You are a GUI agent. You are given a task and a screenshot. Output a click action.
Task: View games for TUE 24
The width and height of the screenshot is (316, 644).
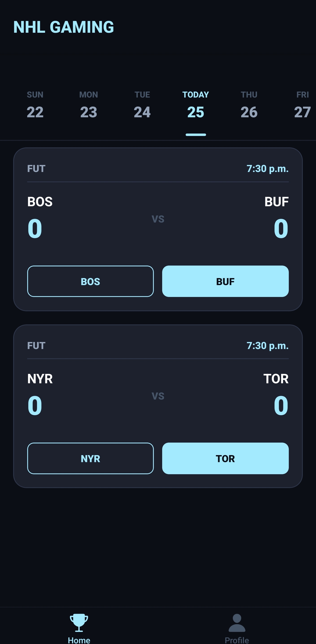(x=142, y=105)
